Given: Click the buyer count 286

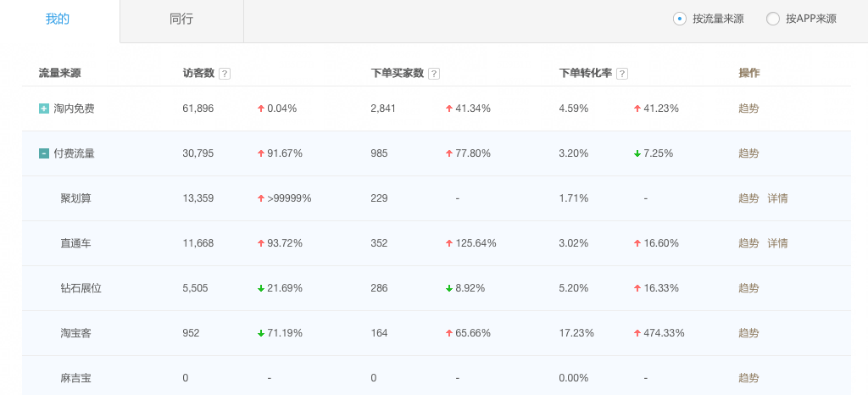Looking at the screenshot, I should 379,288.
